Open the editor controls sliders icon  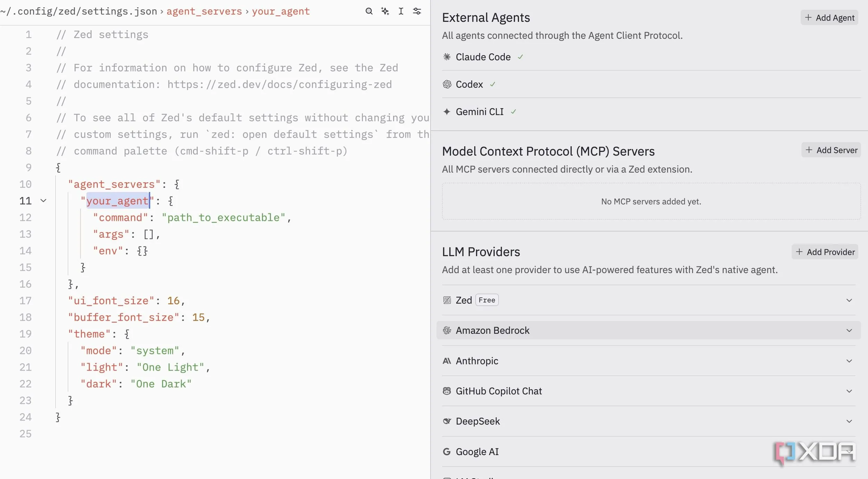coord(417,11)
